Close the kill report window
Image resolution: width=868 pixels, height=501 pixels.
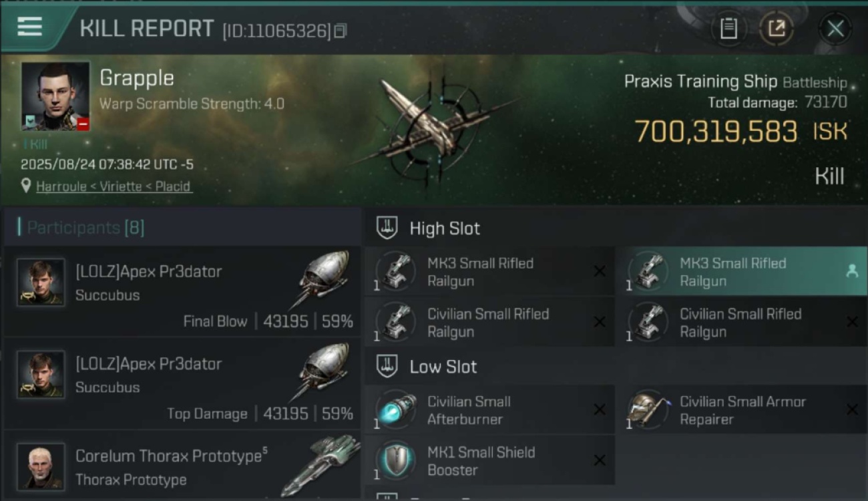(835, 29)
